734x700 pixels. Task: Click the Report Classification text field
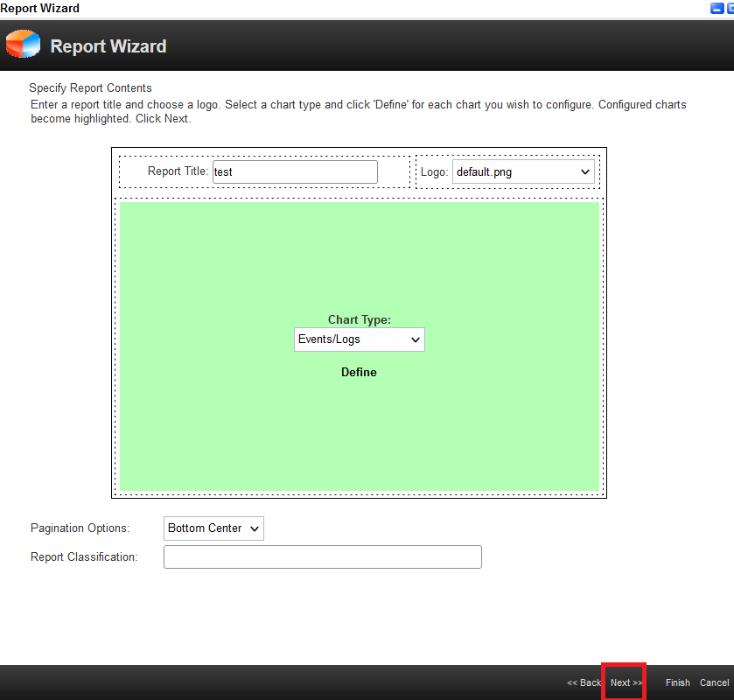click(323, 556)
